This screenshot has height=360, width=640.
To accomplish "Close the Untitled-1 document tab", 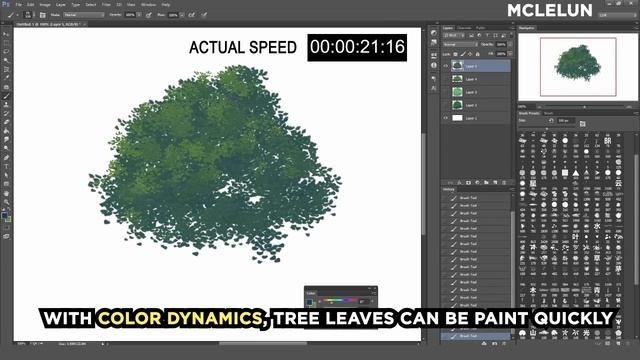I will pyautogui.click(x=84, y=24).
